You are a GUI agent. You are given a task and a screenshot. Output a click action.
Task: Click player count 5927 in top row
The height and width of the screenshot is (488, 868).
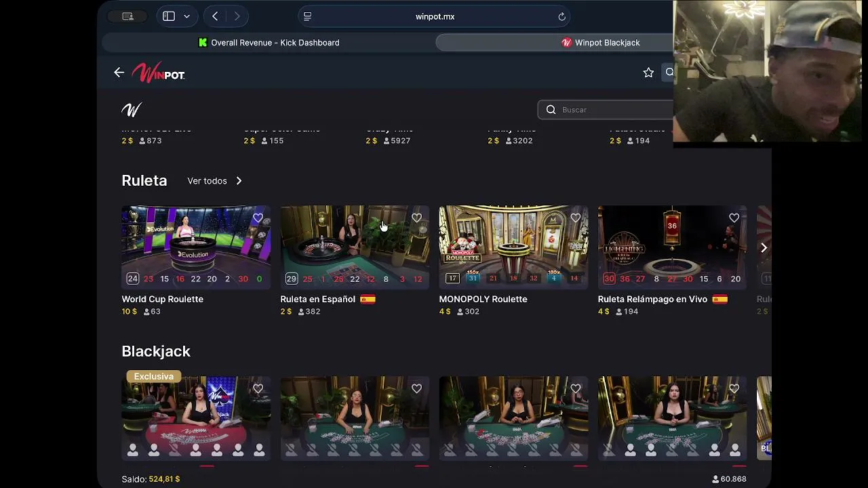tap(401, 141)
